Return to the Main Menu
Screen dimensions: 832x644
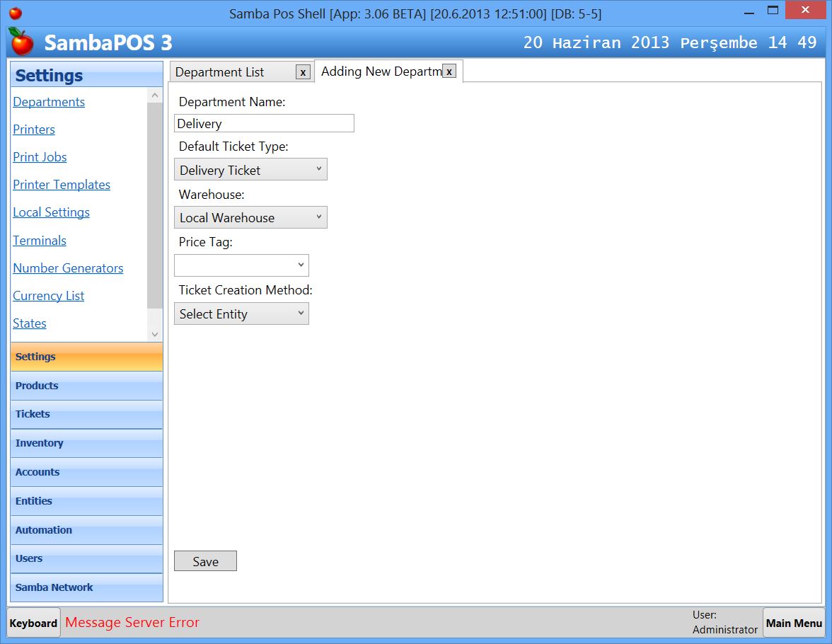coord(794,622)
